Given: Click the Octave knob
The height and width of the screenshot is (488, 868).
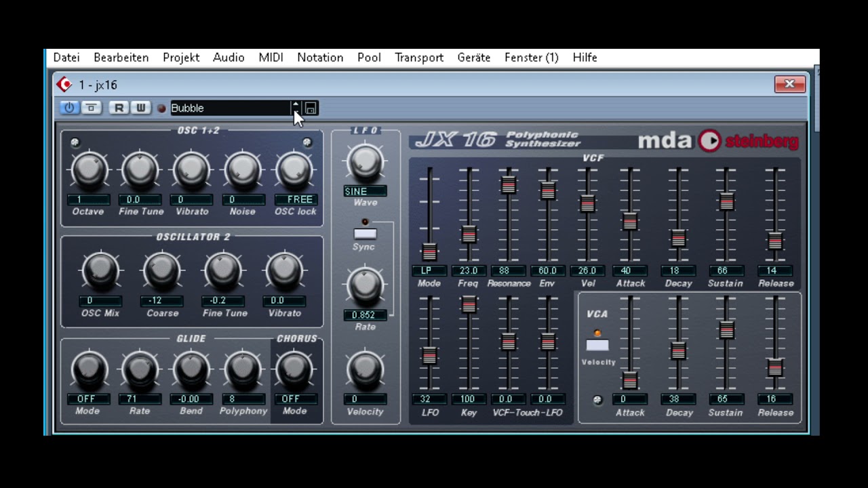Looking at the screenshot, I should [x=89, y=170].
